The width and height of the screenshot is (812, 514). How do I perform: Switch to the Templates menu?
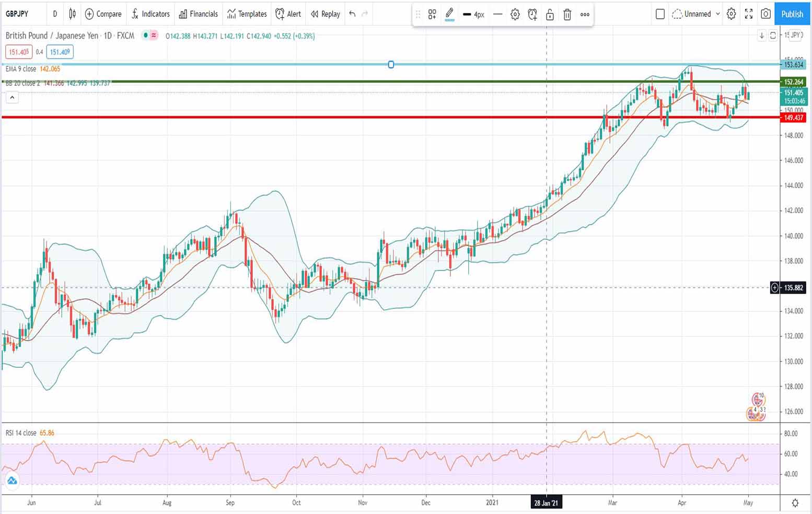pyautogui.click(x=247, y=14)
